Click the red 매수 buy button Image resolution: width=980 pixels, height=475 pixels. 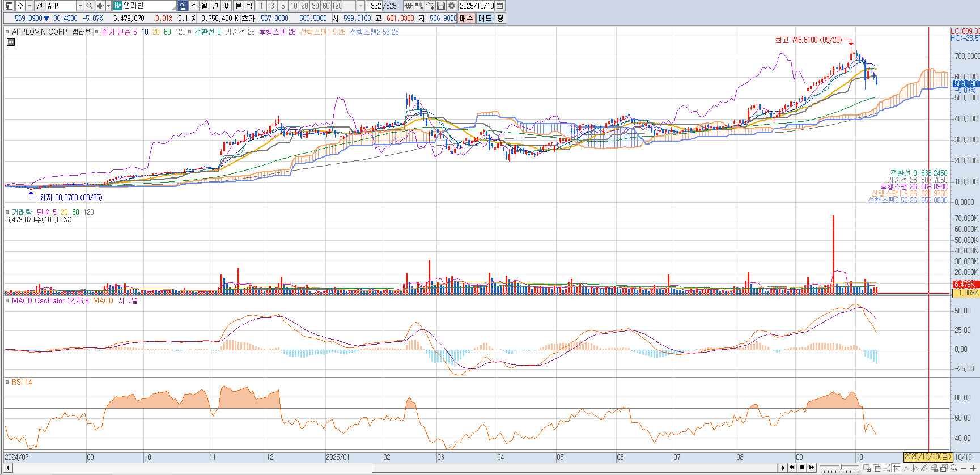(466, 18)
